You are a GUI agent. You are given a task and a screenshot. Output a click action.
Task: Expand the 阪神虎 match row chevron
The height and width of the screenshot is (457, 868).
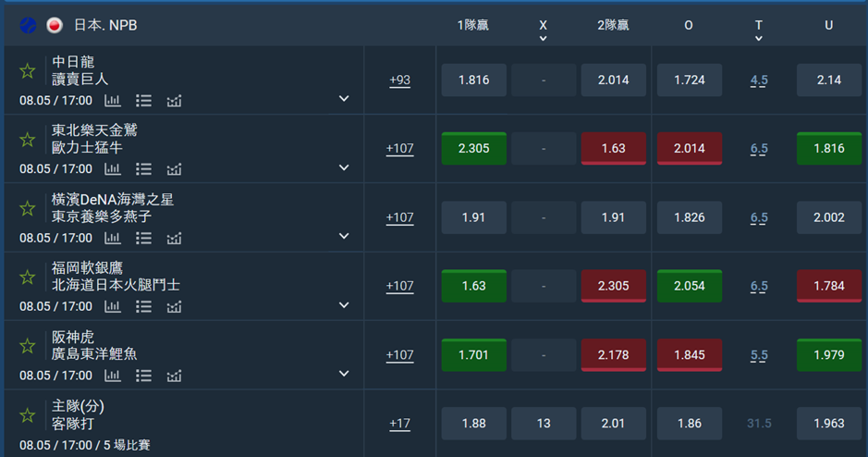[344, 374]
